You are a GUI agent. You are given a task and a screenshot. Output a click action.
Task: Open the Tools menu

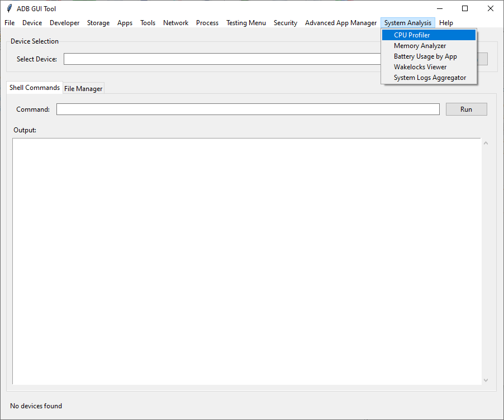[148, 23]
